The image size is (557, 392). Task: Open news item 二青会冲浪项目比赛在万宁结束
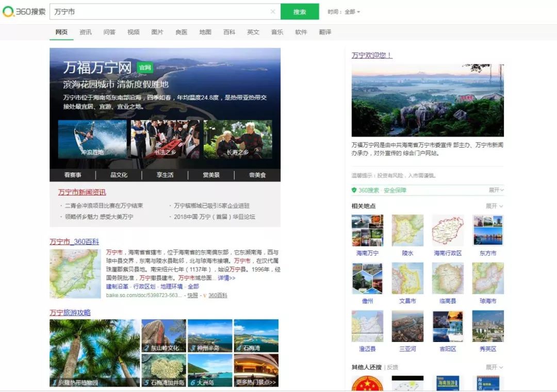104,205
